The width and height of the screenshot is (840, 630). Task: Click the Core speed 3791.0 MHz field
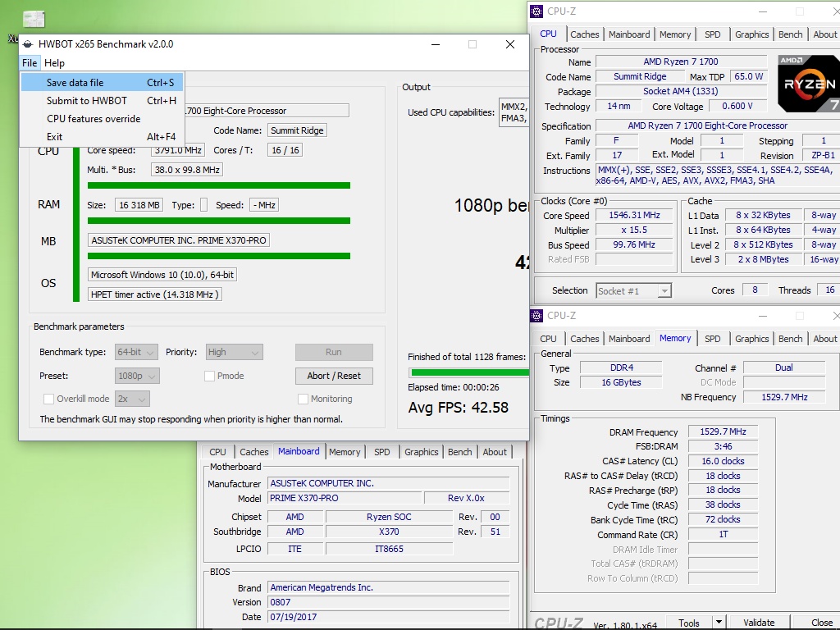pyautogui.click(x=178, y=151)
